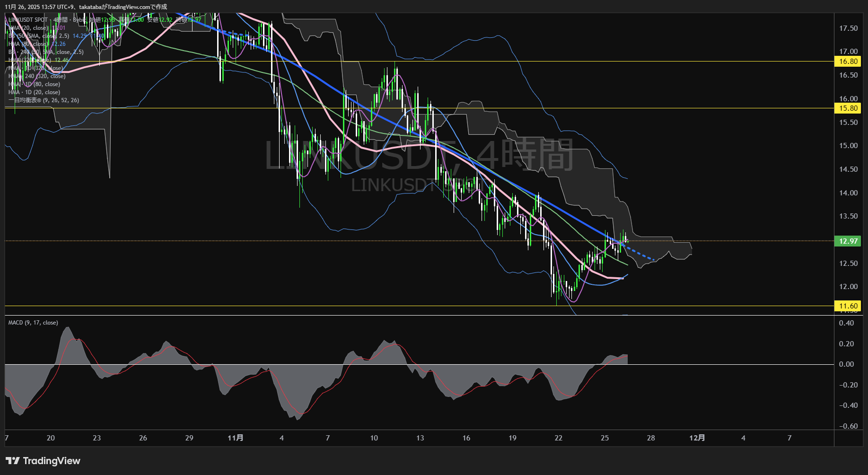Select the HMA · 1D (80, close) legend
Image resolution: width=868 pixels, height=475 pixels.
pyautogui.click(x=34, y=84)
